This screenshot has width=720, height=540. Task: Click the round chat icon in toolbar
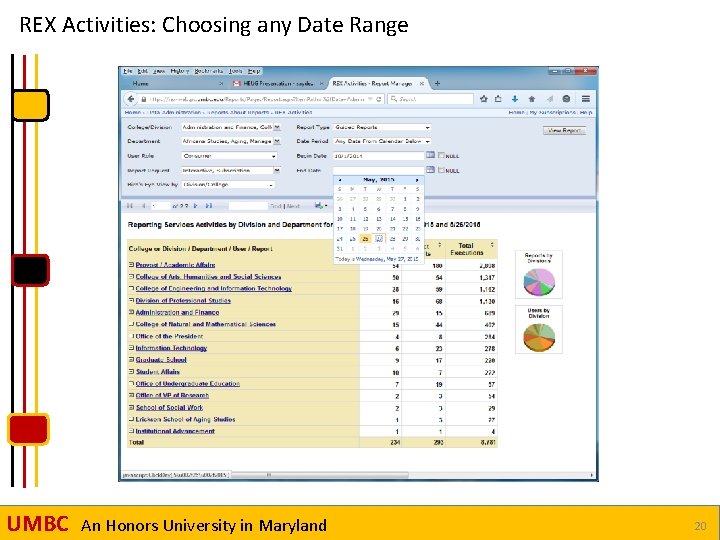point(566,99)
